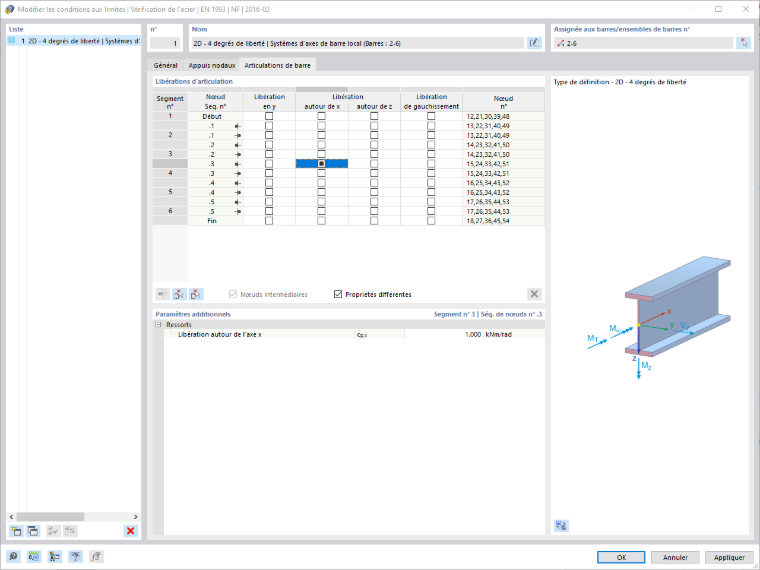This screenshot has height=570, width=760.
Task: Toggle autour de x checkbox in Début row
Action: (321, 116)
